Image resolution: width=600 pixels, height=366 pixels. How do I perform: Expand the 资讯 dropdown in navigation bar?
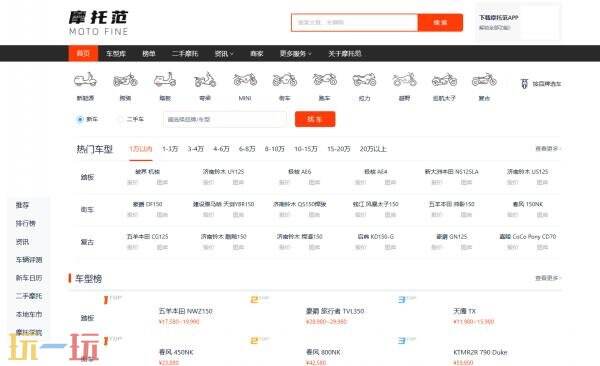click(224, 54)
